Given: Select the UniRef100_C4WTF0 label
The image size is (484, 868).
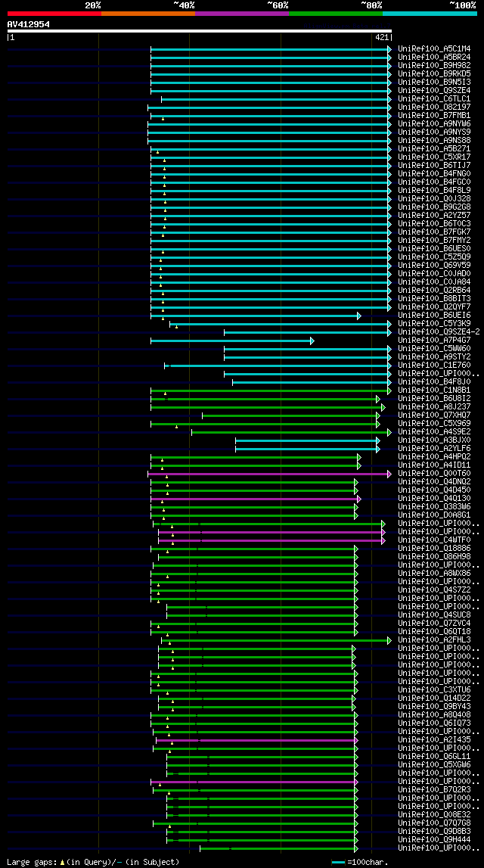Looking at the screenshot, I should [434, 540].
